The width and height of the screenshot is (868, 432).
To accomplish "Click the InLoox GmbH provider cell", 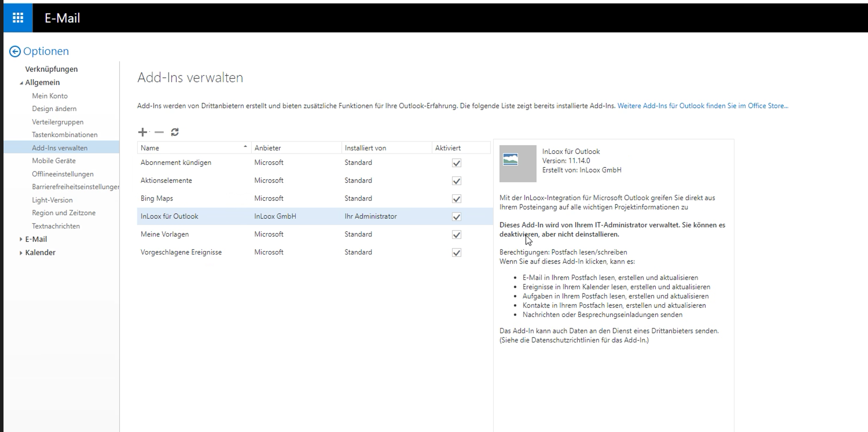I will click(x=275, y=216).
